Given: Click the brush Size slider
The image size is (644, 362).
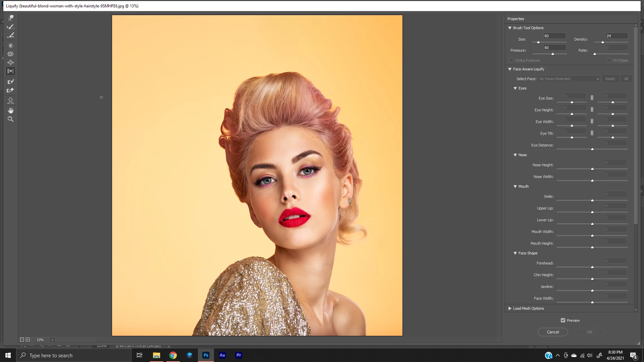Looking at the screenshot, I should 549,42.
